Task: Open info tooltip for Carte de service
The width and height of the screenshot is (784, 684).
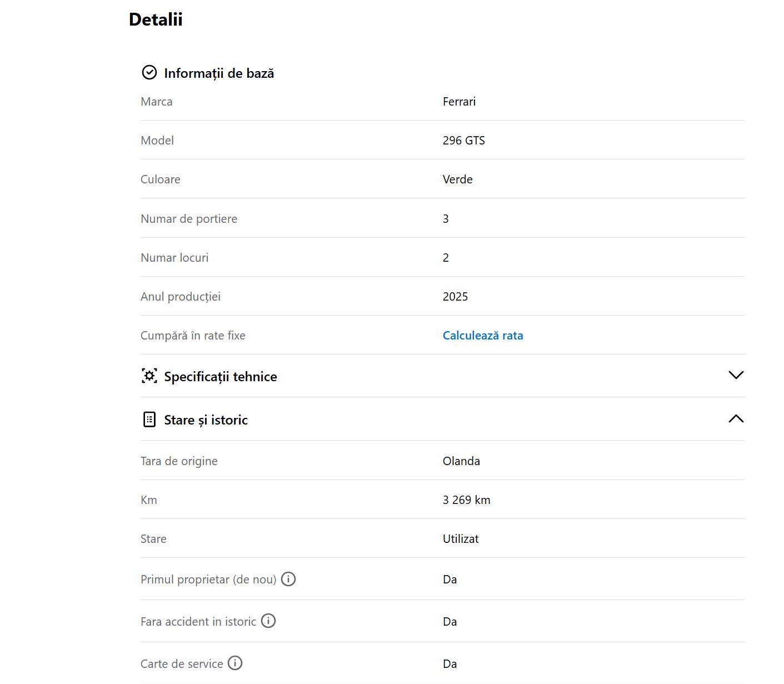Action: click(235, 663)
